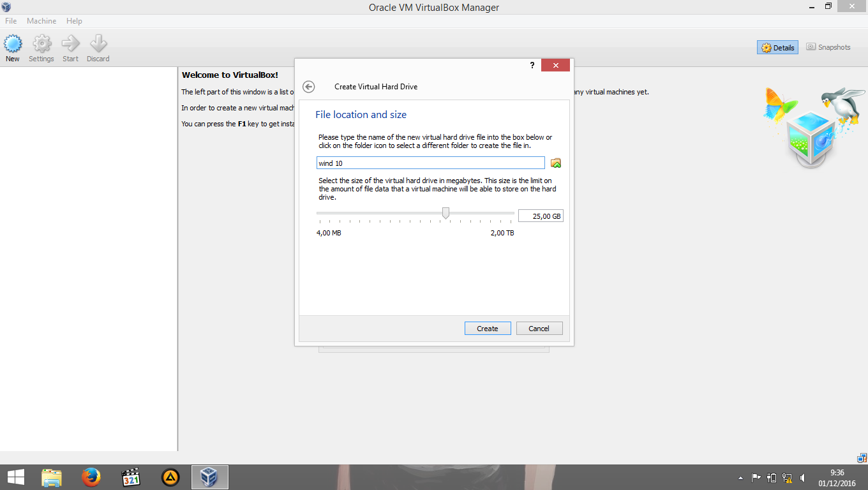
Task: Restore down the VirtualBox Manager window
Action: tap(828, 6)
